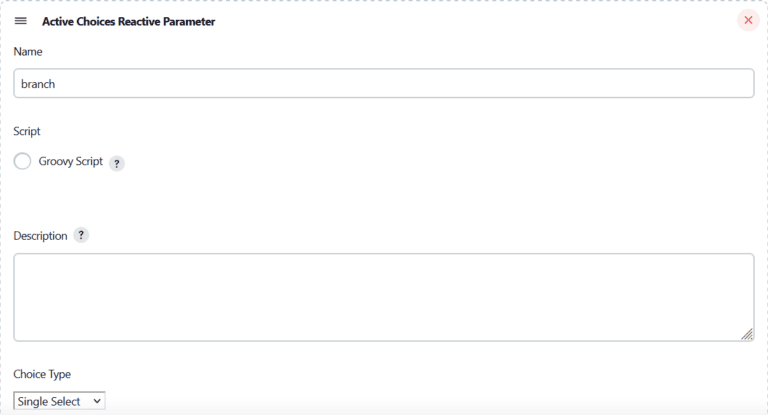The image size is (768, 415).
Task: Click inside the Description text area
Action: 384,297
